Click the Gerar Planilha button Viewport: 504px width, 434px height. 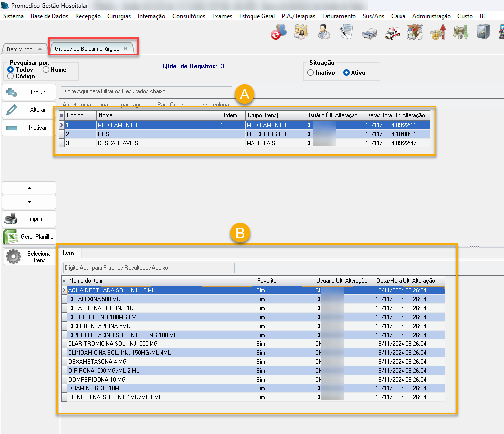coord(29,237)
